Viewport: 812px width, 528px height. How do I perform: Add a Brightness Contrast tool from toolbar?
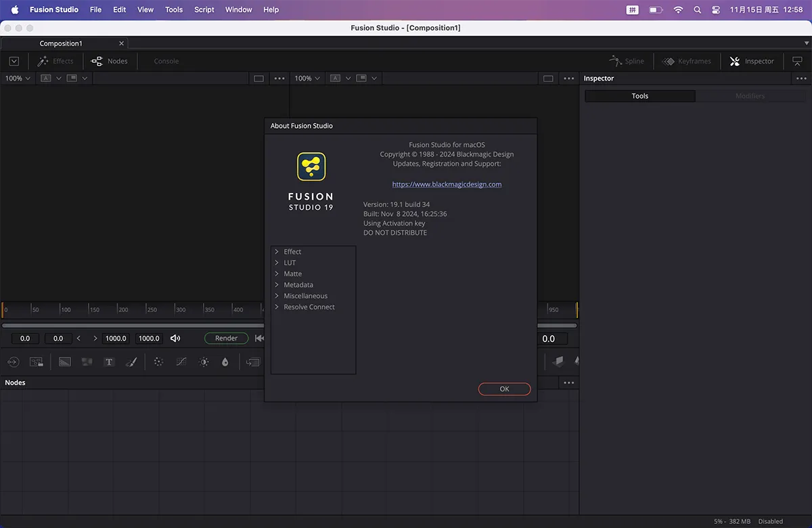[x=204, y=362]
